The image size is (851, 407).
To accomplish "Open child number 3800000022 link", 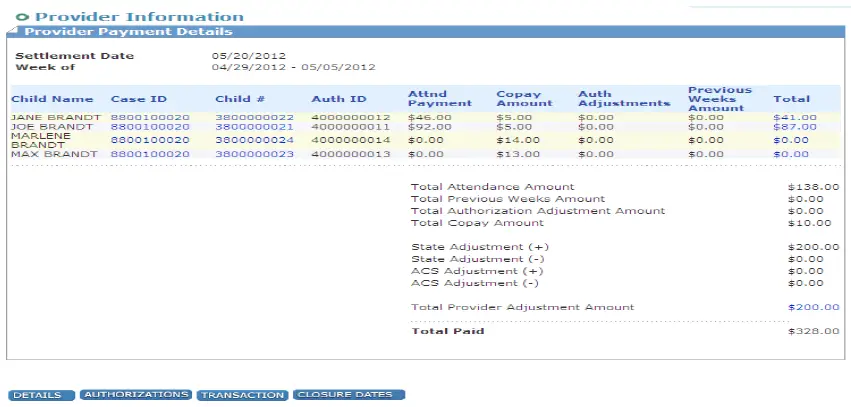I will [255, 117].
